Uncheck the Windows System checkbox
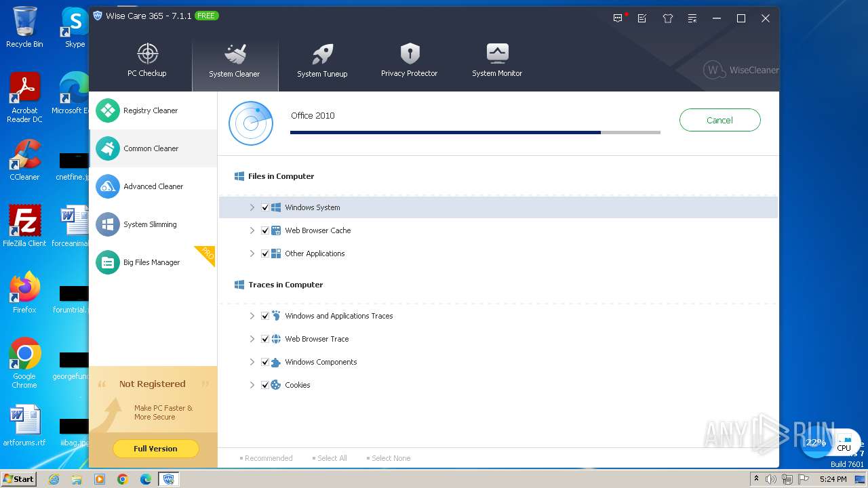 pyautogui.click(x=265, y=207)
